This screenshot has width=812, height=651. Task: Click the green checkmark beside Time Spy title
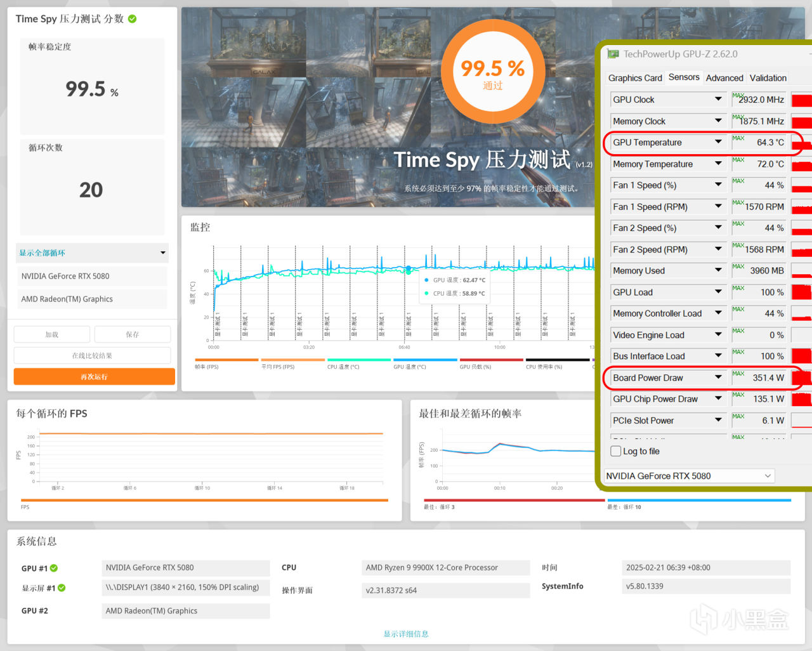point(133,19)
